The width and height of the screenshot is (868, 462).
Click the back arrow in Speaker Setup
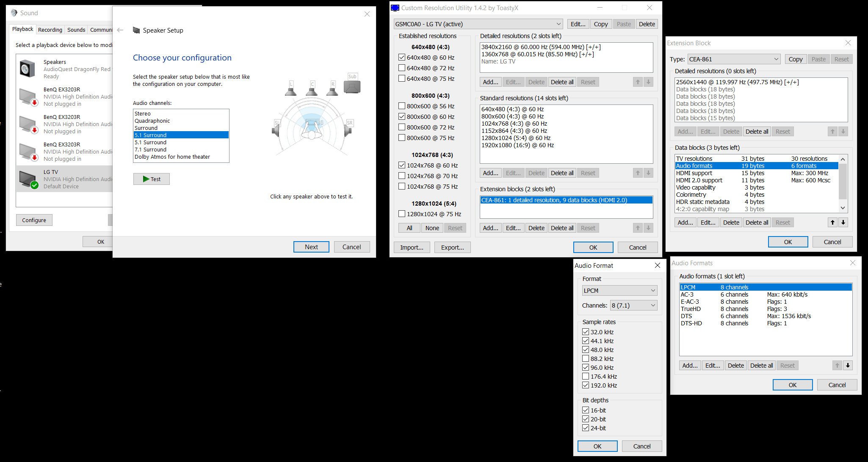[120, 30]
